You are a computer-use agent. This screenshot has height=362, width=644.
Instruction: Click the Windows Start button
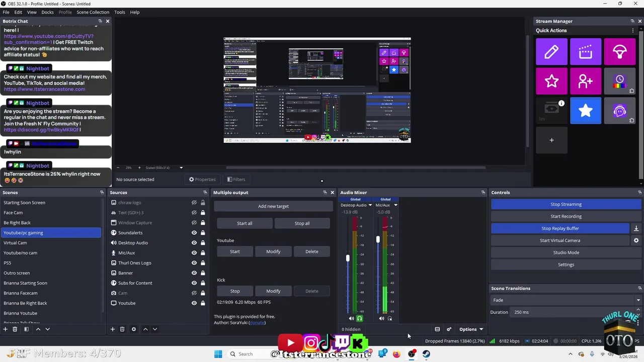pyautogui.click(x=218, y=354)
